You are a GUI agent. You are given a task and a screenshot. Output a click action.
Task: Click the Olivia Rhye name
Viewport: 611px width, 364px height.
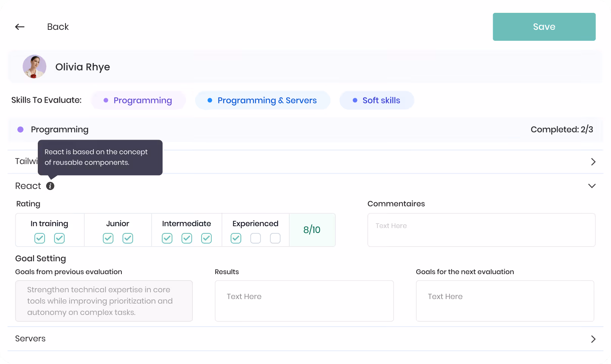(x=82, y=67)
